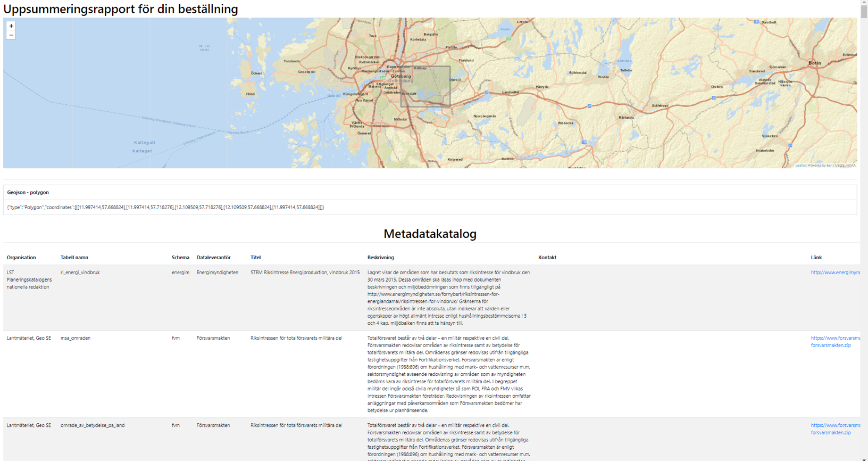
Task: Open the Leaflet attribution link
Action: click(x=800, y=166)
